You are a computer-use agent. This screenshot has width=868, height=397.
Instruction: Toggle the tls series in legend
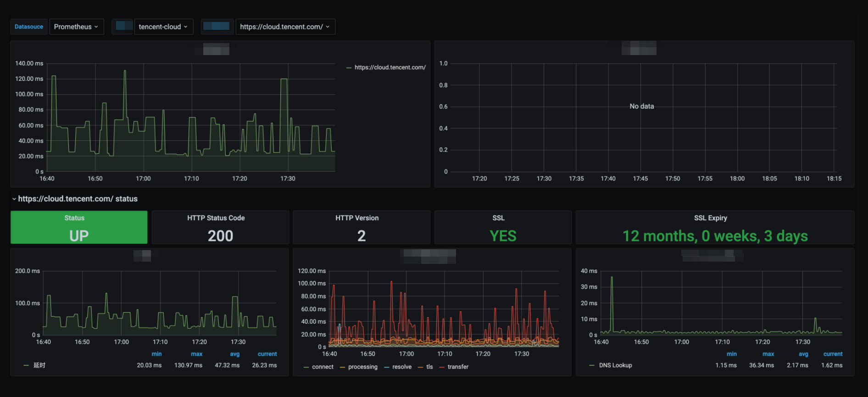tap(429, 367)
